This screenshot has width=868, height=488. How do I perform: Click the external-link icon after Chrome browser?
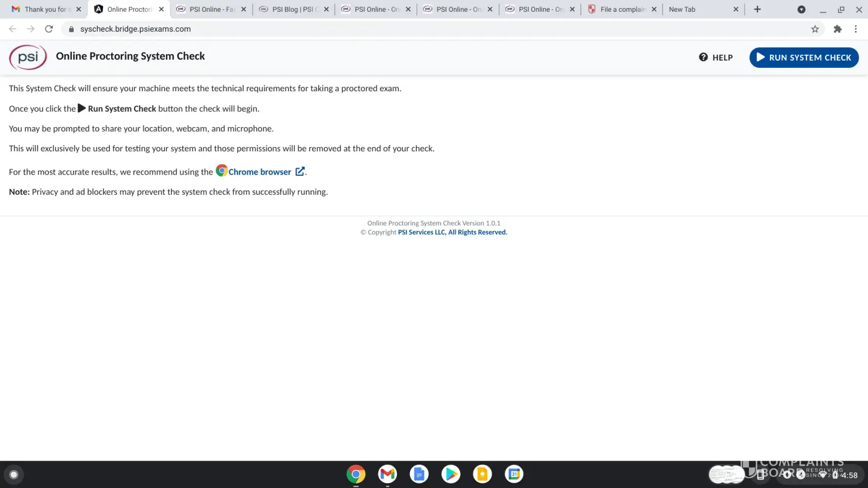pyautogui.click(x=300, y=171)
